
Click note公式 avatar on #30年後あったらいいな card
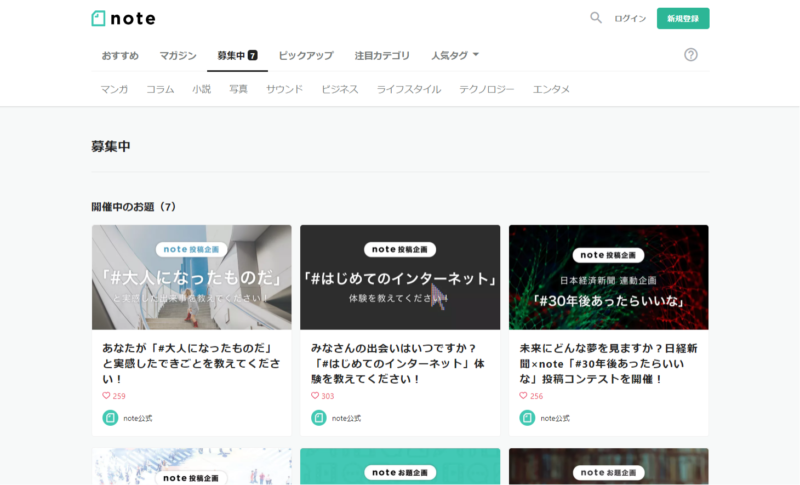click(527, 418)
